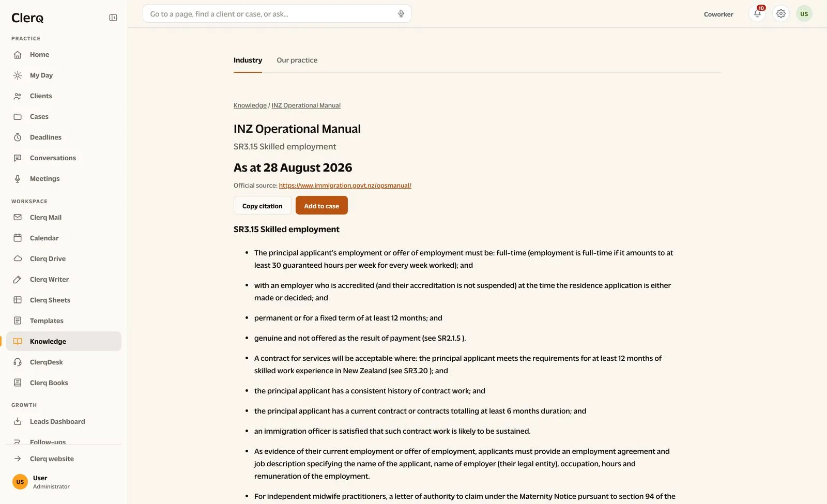Open Clerq Books
The image size is (827, 504).
[x=64, y=383]
